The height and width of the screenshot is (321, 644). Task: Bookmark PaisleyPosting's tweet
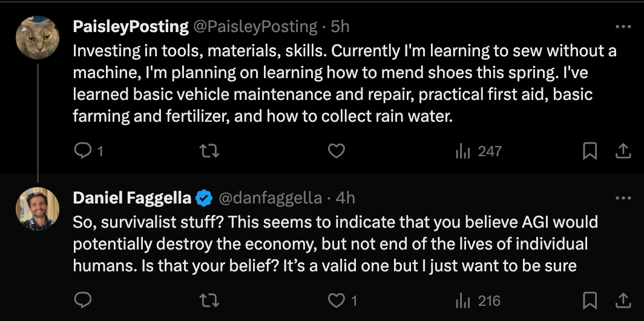pos(590,151)
